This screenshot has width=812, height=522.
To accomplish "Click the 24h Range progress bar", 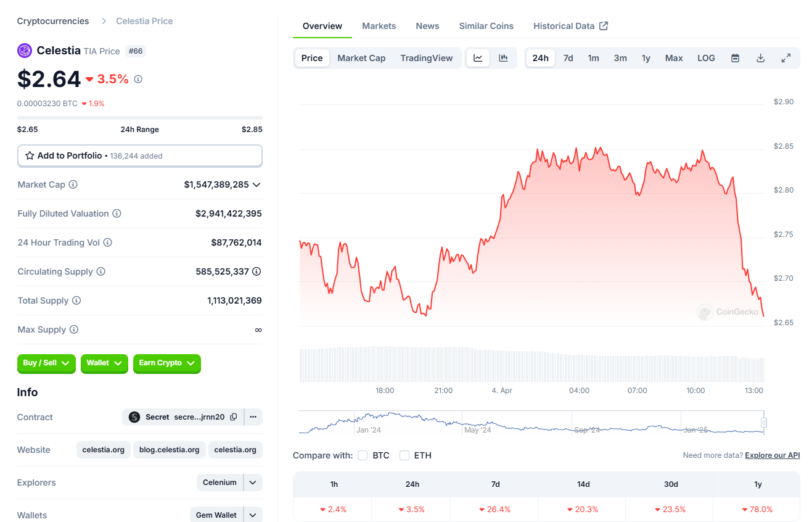I will [140, 117].
